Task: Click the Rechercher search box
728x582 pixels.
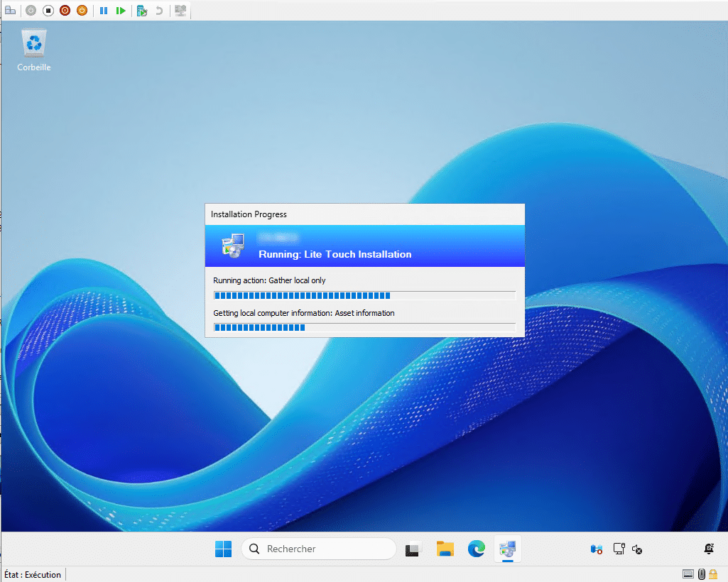Action: [319, 549]
